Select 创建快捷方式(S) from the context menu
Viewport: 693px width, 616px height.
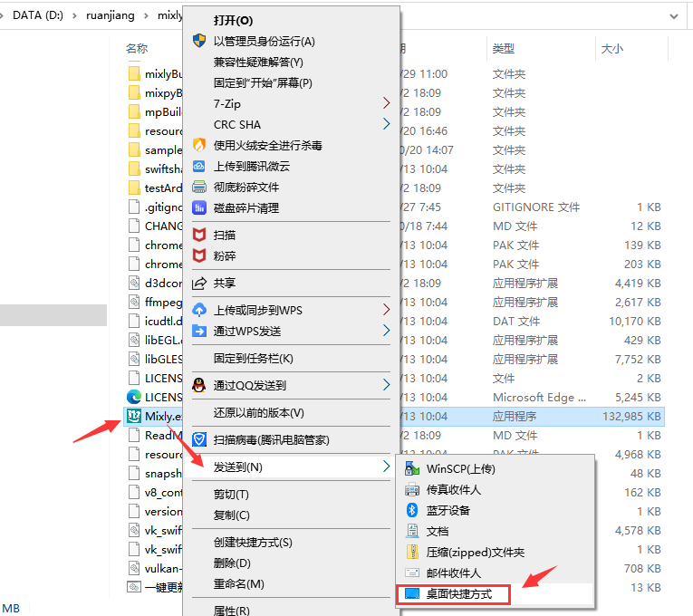click(253, 543)
